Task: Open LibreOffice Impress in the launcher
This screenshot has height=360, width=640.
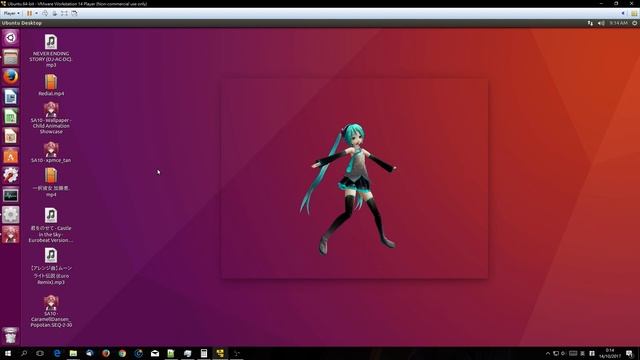Action: (x=11, y=136)
